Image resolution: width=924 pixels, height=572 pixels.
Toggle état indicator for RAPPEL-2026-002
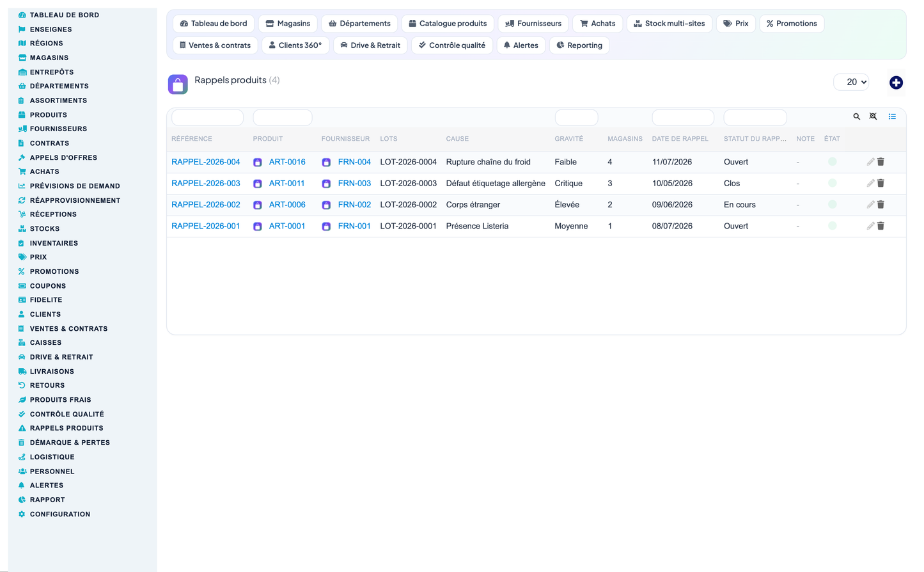832,205
